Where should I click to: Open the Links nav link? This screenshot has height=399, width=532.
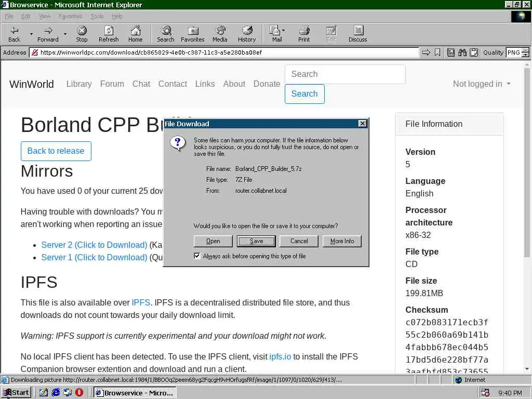pos(205,84)
